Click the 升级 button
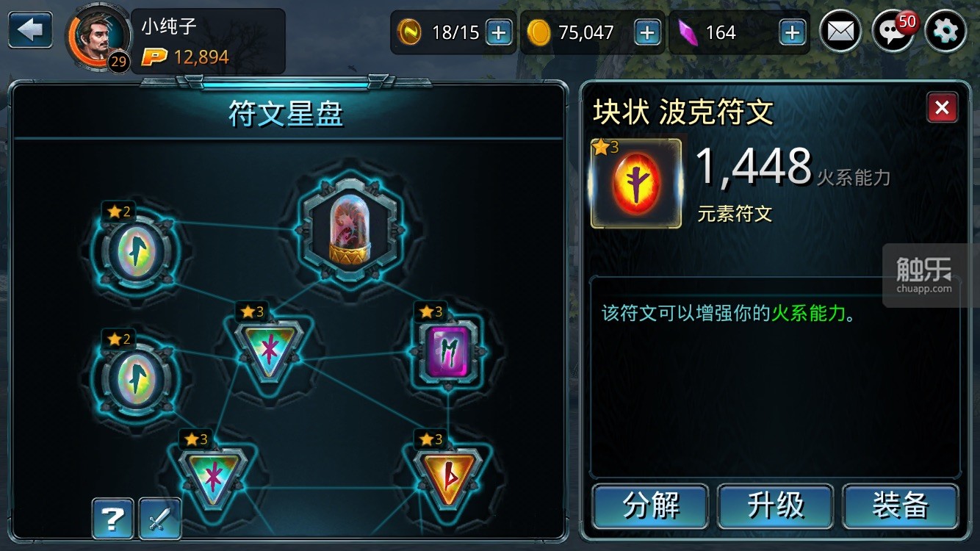Viewport: 980px width, 551px height. pos(775,505)
